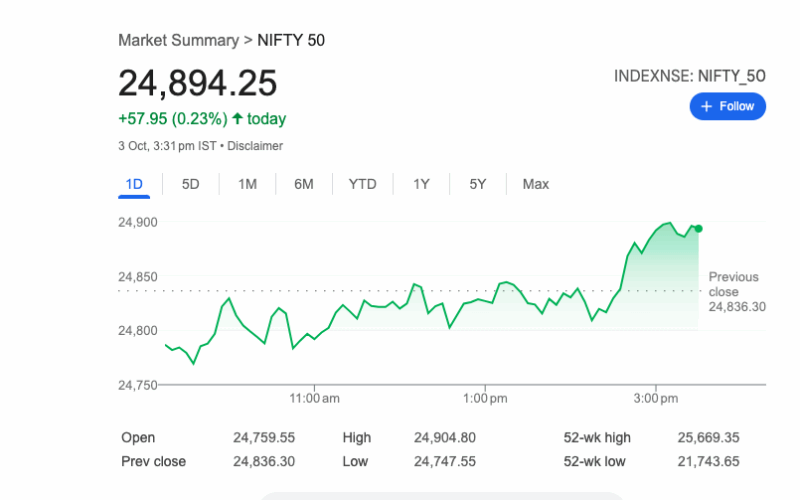Open the Market Summary breadcrumb link
This screenshot has height=500, width=800.
178,40
